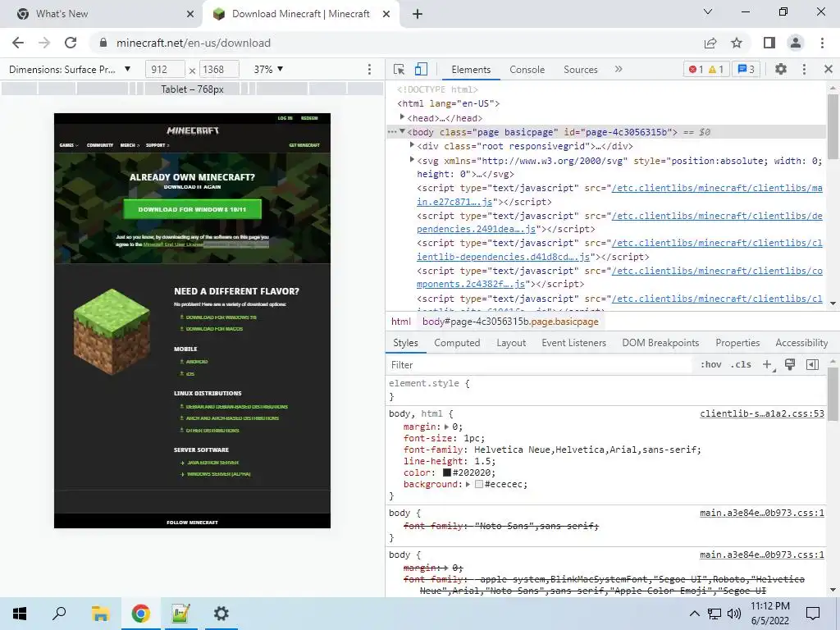This screenshot has width=840, height=630.
Task: Open the Dimensions device dropdown
Action: [x=70, y=69]
